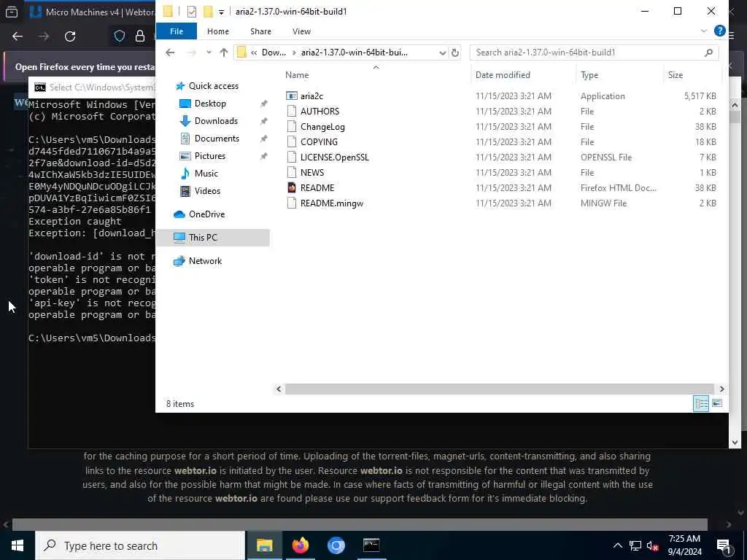Select OneDrive in navigation pane
747x560 pixels.
[206, 214]
